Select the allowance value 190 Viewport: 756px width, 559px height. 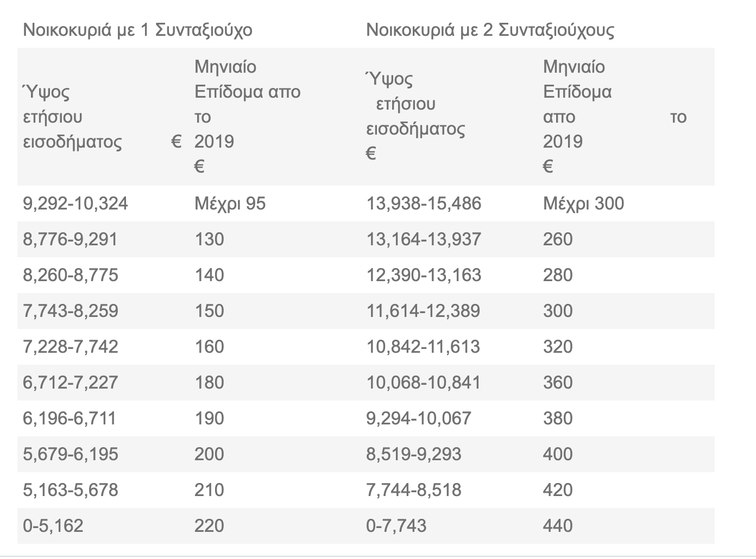(x=209, y=418)
